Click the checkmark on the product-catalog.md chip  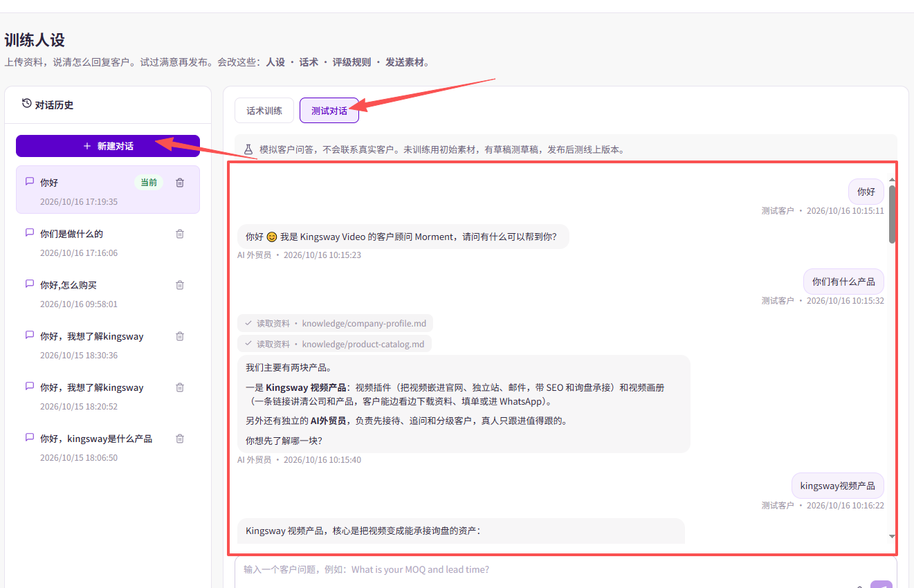248,344
